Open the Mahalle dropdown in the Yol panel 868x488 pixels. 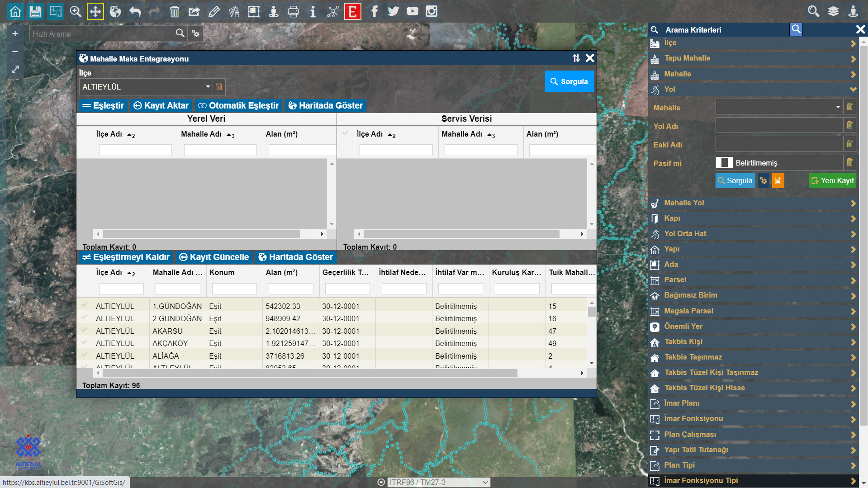778,107
